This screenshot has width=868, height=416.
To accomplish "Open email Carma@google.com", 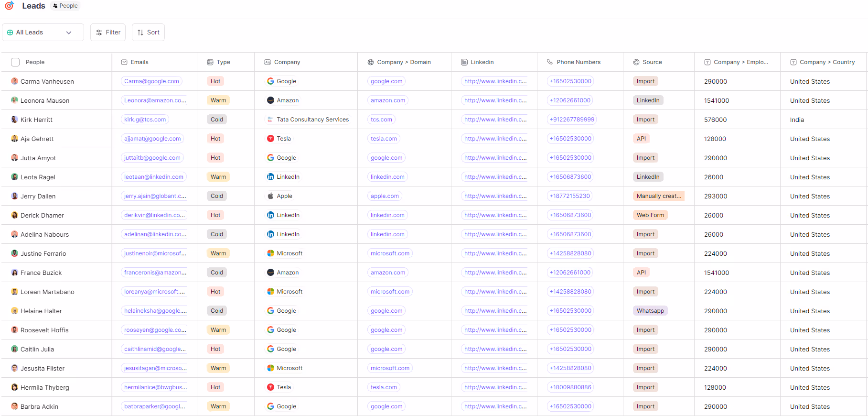I will tap(151, 81).
